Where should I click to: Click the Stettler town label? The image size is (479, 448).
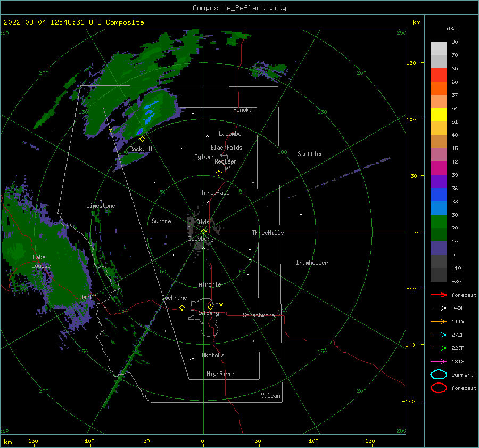[310, 154]
